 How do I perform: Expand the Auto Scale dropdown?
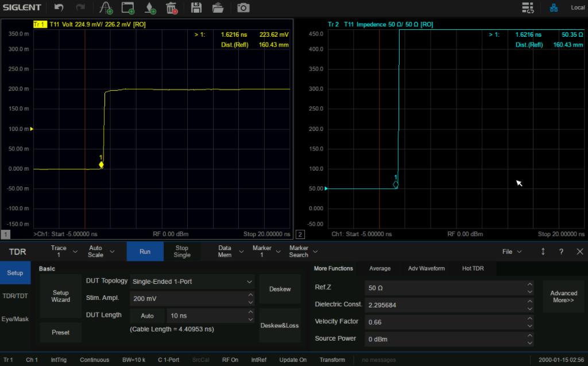point(112,252)
